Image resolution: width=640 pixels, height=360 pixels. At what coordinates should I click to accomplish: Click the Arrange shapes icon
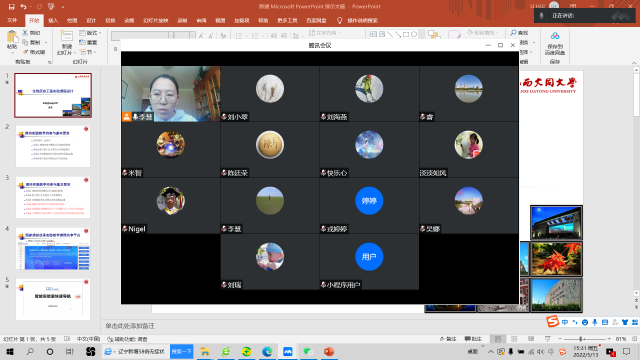pyautogui.click(x=433, y=35)
